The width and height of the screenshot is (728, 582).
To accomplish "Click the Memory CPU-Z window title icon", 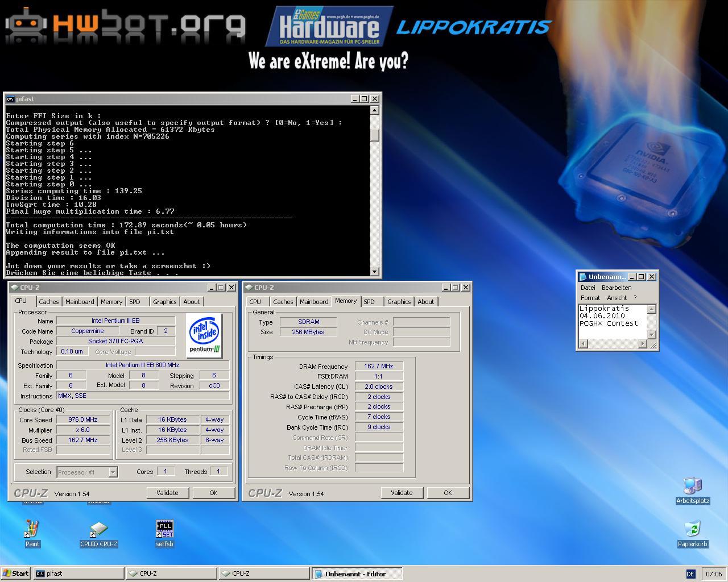I will click(x=249, y=288).
